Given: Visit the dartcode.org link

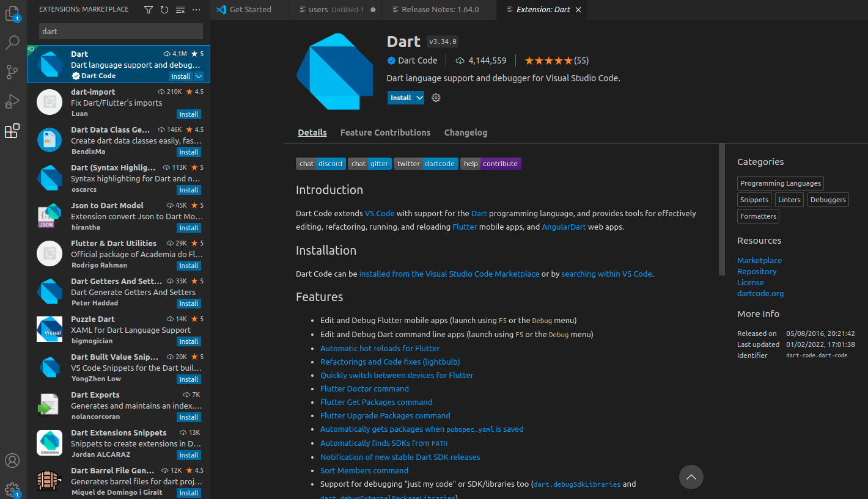Looking at the screenshot, I should (760, 293).
